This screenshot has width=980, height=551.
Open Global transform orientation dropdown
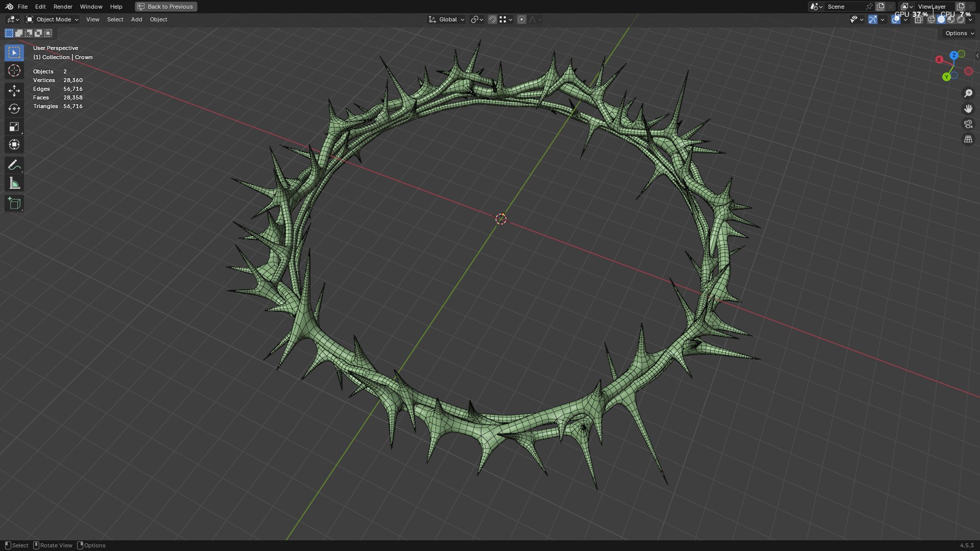[446, 19]
